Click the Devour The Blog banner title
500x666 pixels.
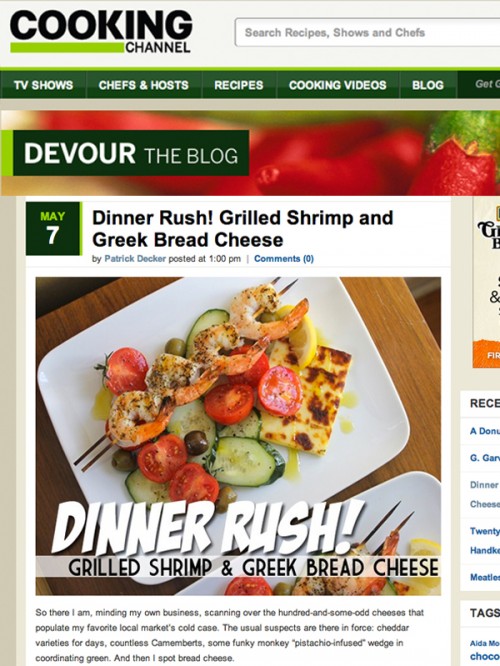pos(131,153)
